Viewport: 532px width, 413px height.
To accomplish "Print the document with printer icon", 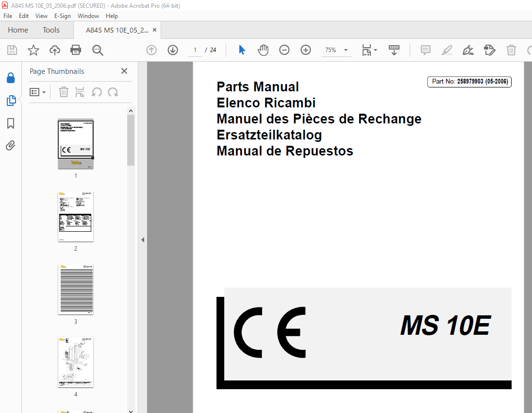I will coord(76,50).
